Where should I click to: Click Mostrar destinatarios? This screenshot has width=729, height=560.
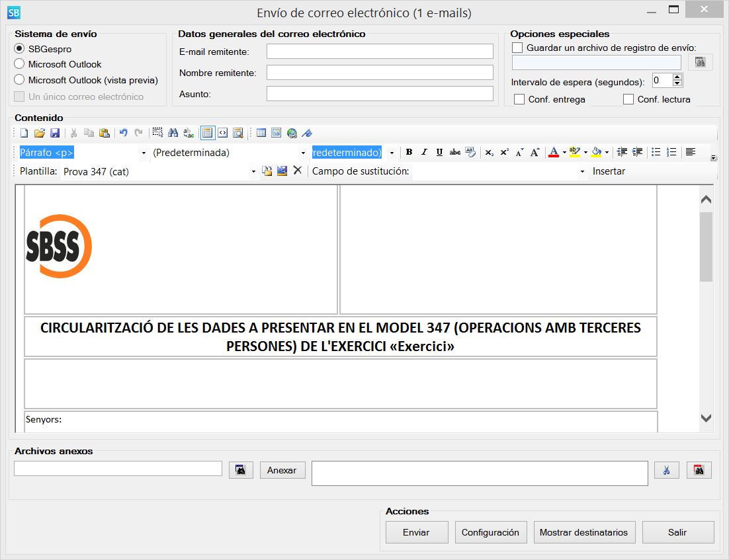click(584, 532)
